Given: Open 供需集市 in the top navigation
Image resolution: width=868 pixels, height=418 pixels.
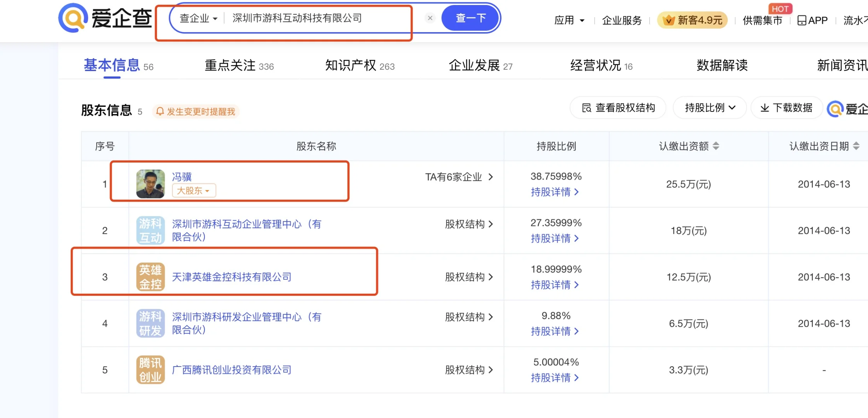Looking at the screenshot, I should click(762, 20).
